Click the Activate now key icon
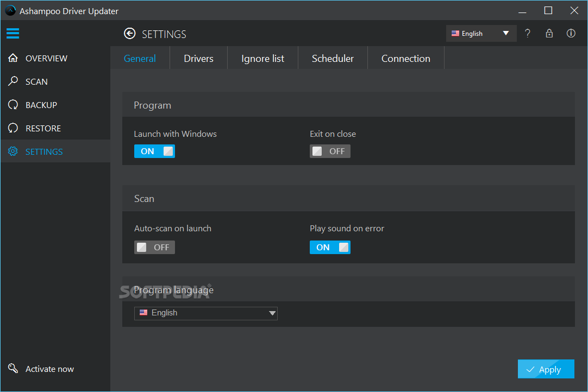 [13, 369]
